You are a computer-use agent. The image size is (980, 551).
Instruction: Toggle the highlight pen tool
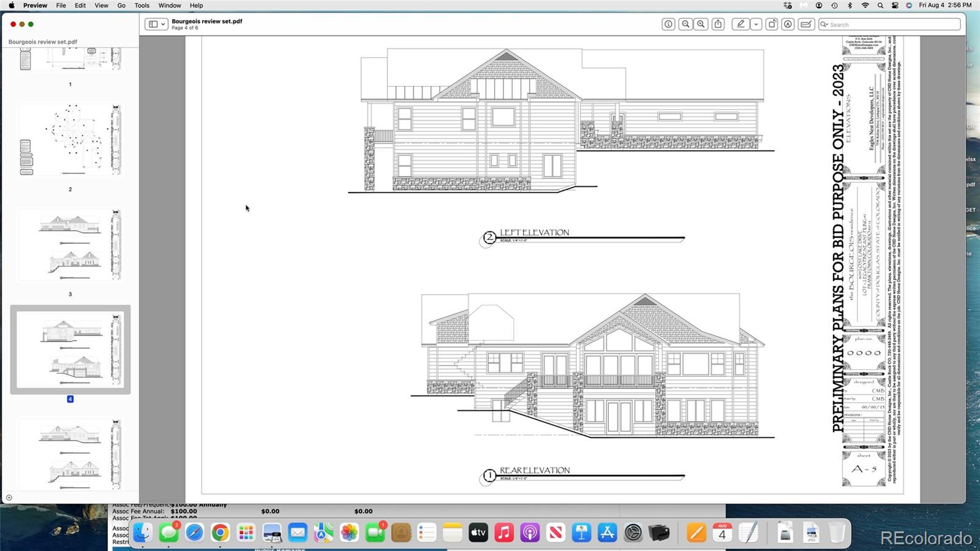(741, 25)
